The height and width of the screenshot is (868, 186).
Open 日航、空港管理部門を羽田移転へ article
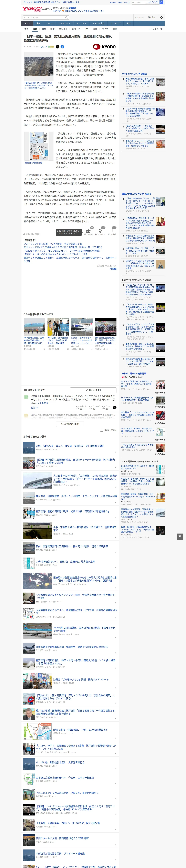pyautogui.click(x=72, y=546)
